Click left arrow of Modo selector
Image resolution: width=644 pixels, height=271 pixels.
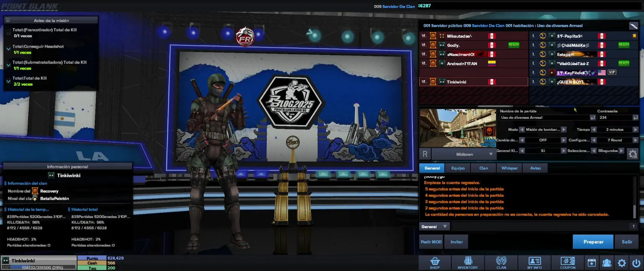(x=522, y=129)
